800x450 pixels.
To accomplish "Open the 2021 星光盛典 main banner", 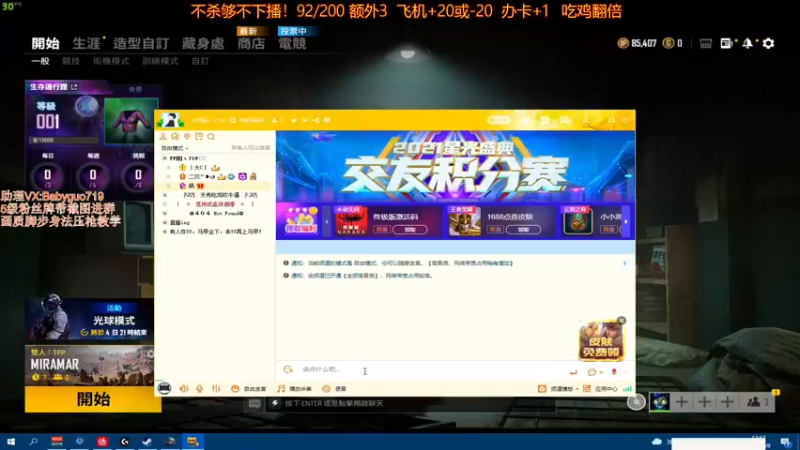I will [x=455, y=166].
